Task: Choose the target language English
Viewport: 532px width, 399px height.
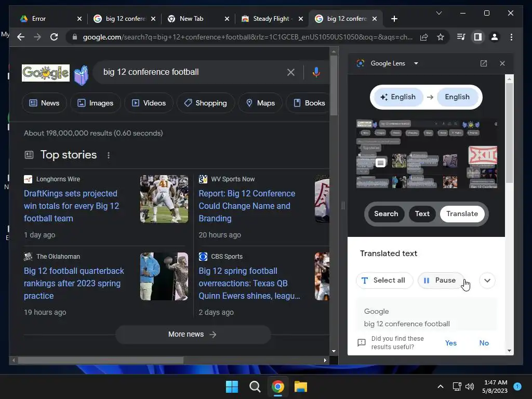Action: [x=457, y=97]
